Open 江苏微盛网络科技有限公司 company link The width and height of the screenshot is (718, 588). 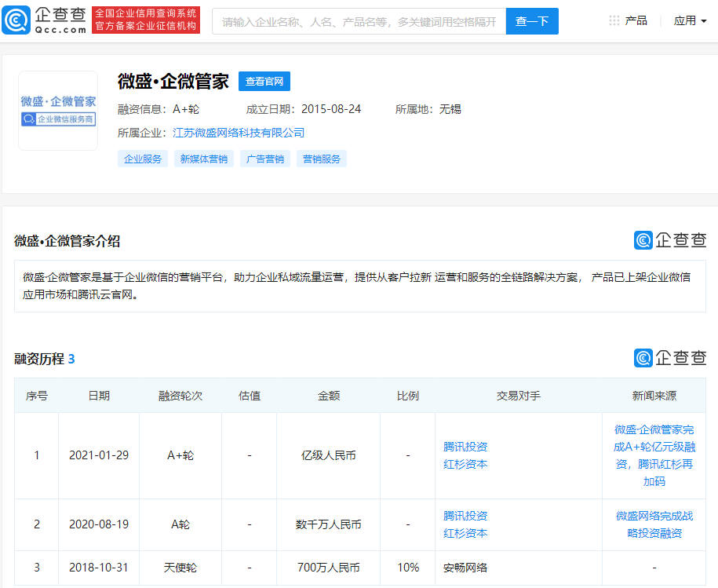[x=239, y=133]
